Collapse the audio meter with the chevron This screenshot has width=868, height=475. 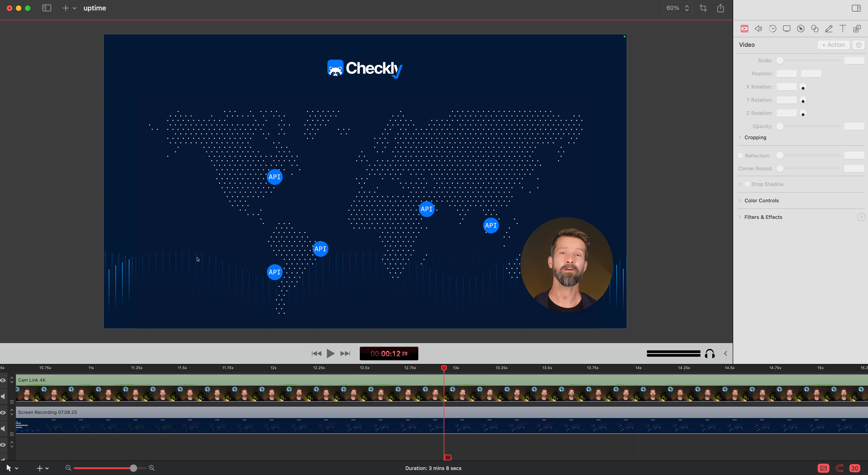[x=725, y=354]
